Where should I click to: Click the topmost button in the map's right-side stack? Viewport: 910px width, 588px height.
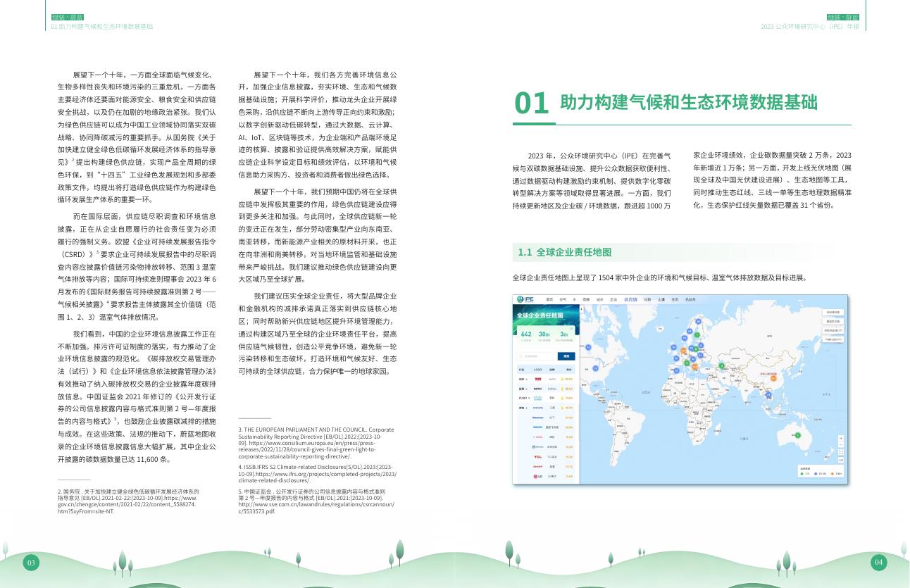pos(833,312)
